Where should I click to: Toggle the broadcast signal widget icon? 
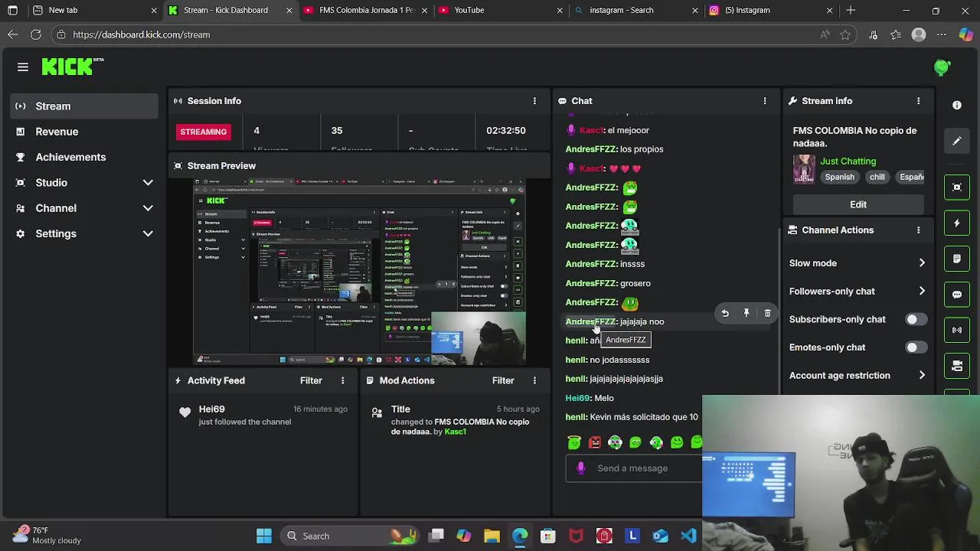[x=957, y=331]
